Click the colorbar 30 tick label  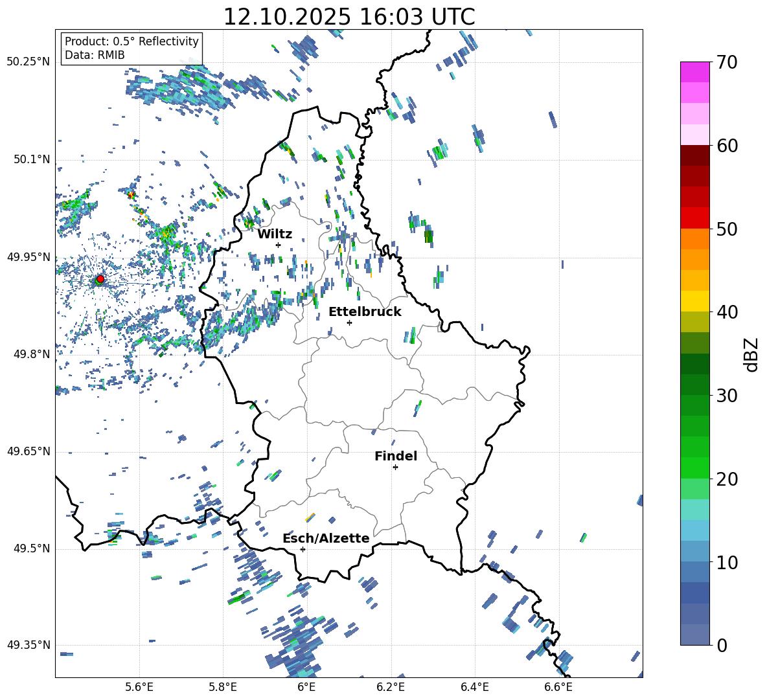coord(727,396)
